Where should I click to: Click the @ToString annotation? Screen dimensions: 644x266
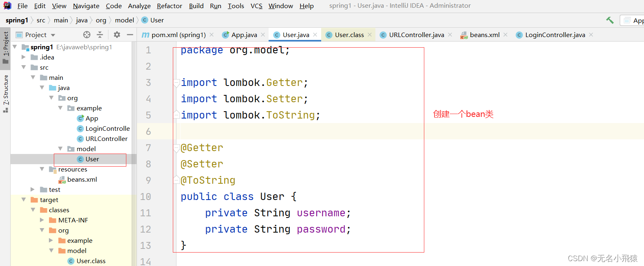208,180
